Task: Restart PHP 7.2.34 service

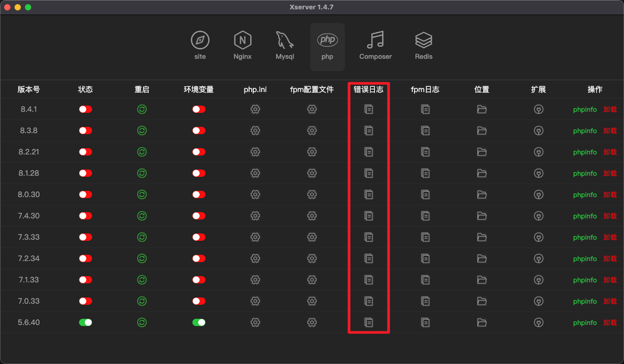Action: (x=142, y=258)
